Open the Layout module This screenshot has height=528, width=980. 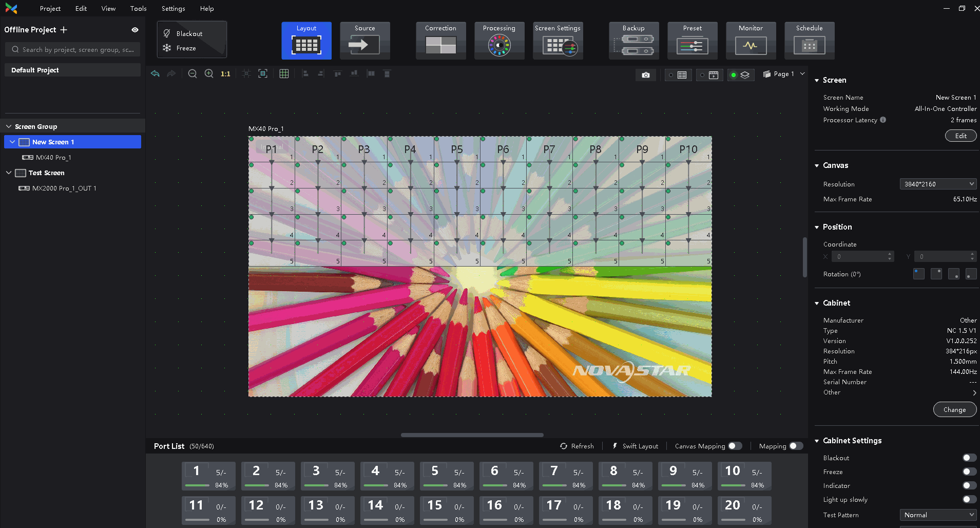coord(306,41)
